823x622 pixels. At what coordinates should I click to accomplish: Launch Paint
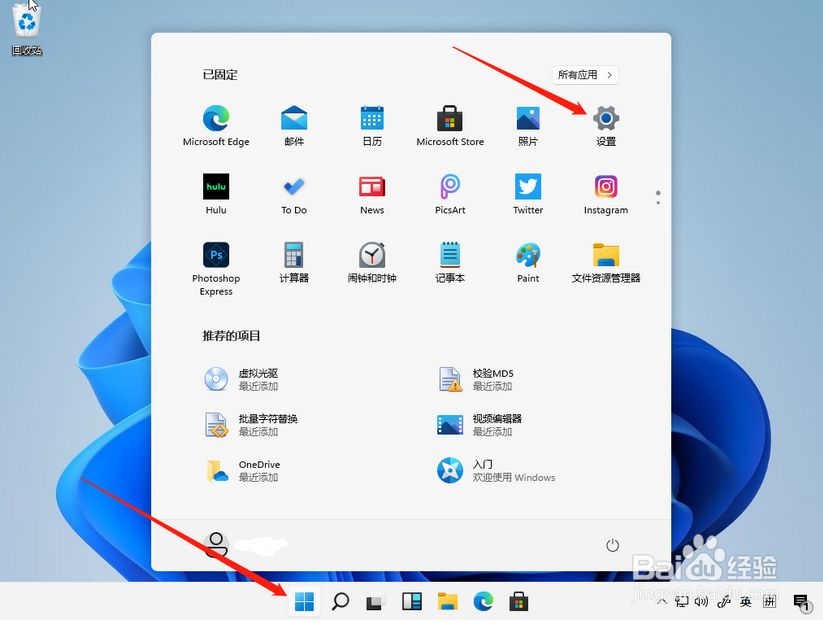tap(528, 262)
